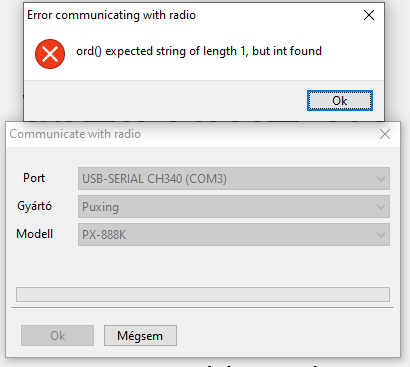The width and height of the screenshot is (410, 367).
Task: Click the Gyártó label
Action: coord(34,206)
